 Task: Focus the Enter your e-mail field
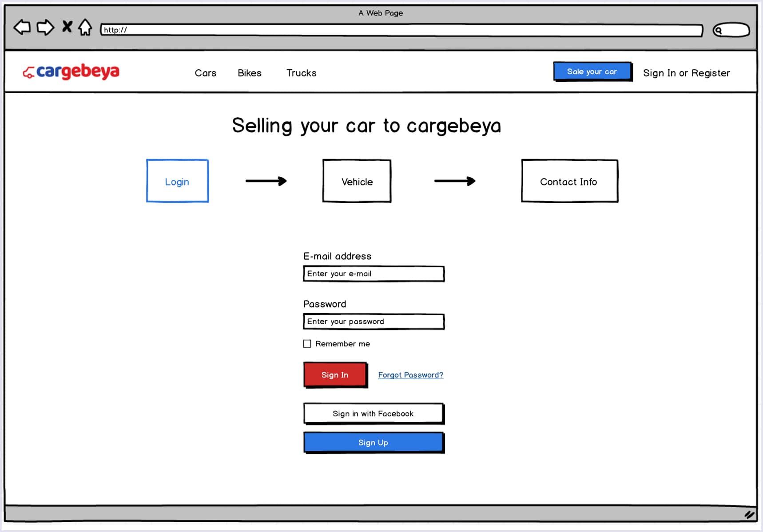click(x=374, y=274)
